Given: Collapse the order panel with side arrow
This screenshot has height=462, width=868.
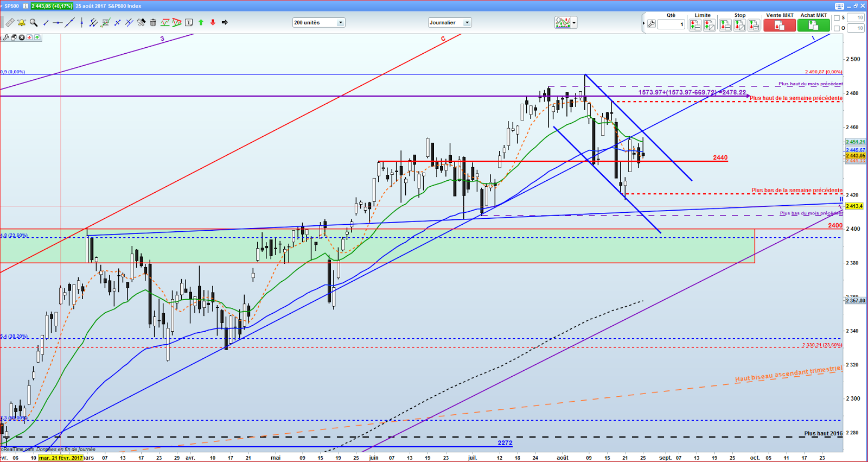Looking at the screenshot, I should [x=643, y=23].
